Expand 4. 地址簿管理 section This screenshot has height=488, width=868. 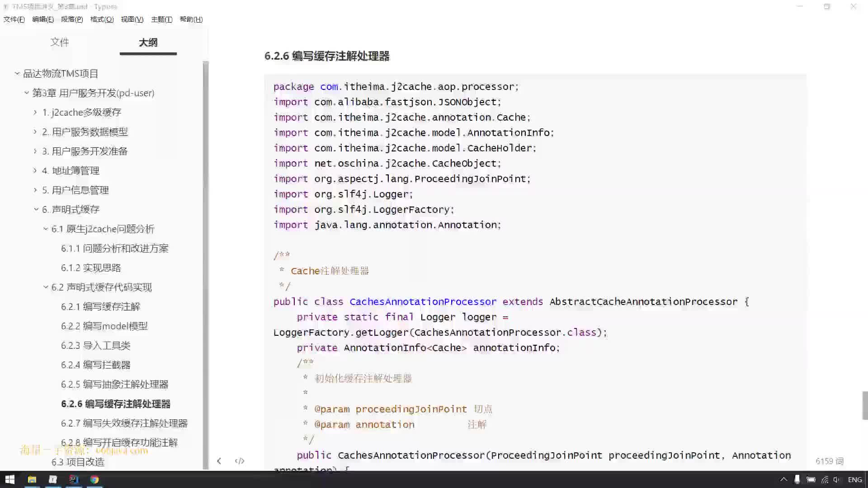click(35, 170)
